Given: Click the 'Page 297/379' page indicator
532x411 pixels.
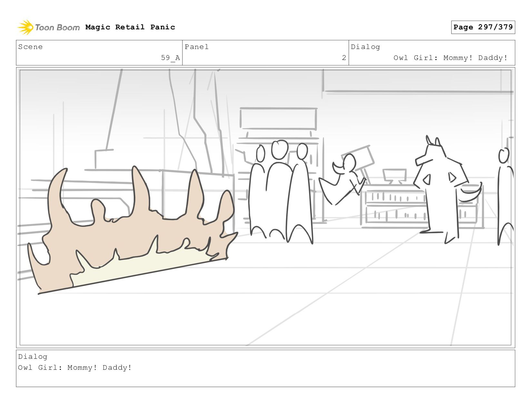Looking at the screenshot, I should (483, 27).
